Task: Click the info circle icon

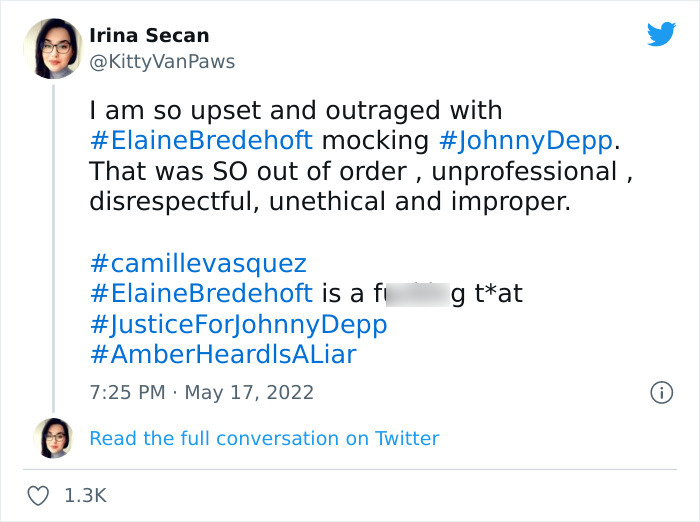Action: pyautogui.click(x=661, y=393)
